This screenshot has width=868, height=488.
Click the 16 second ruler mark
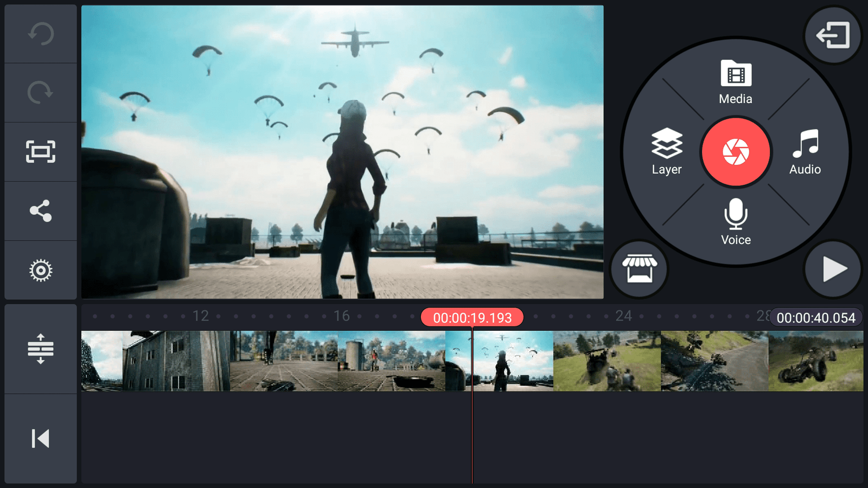[x=342, y=316]
